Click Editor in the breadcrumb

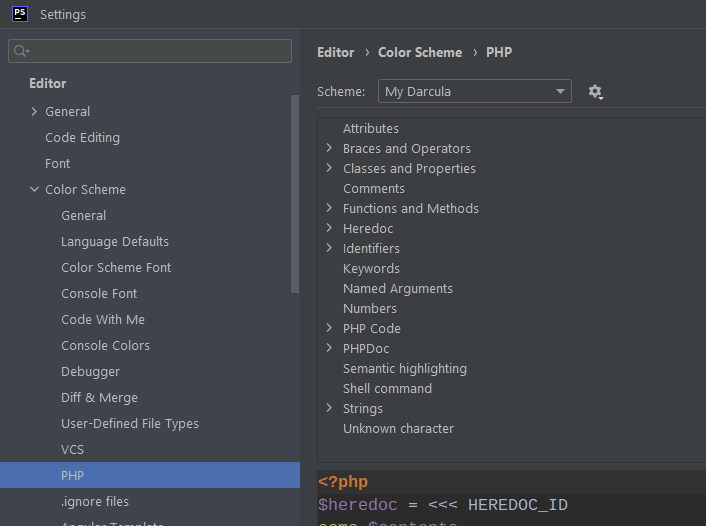(x=335, y=52)
